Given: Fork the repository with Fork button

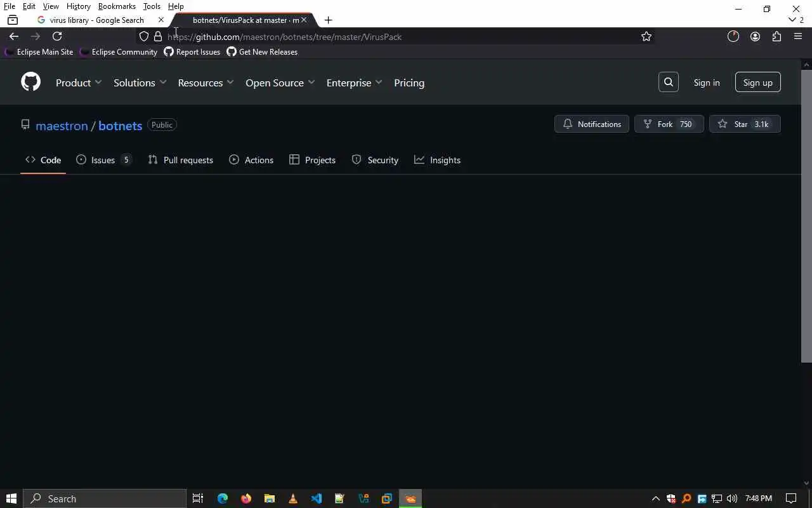Looking at the screenshot, I should coord(669,124).
